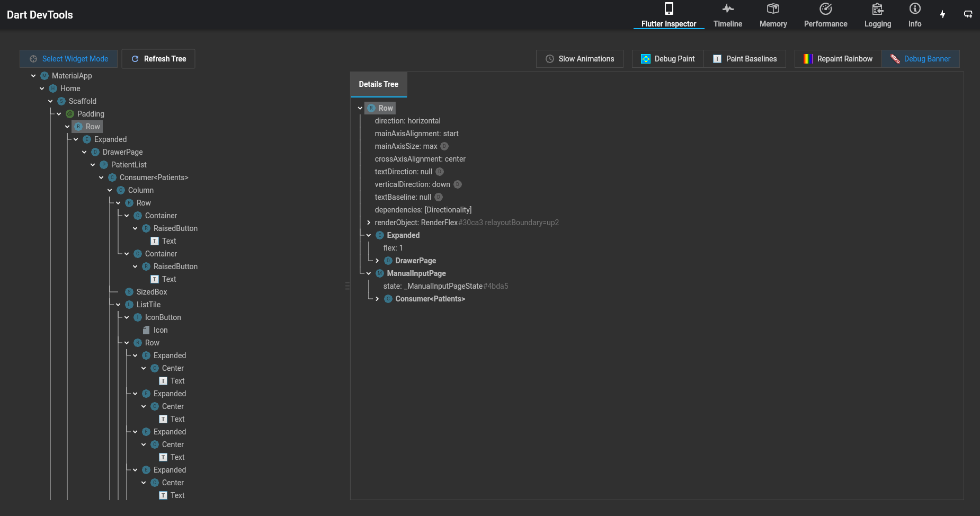This screenshot has width=980, height=516.
Task: Open the Logging view
Action: coord(877,15)
